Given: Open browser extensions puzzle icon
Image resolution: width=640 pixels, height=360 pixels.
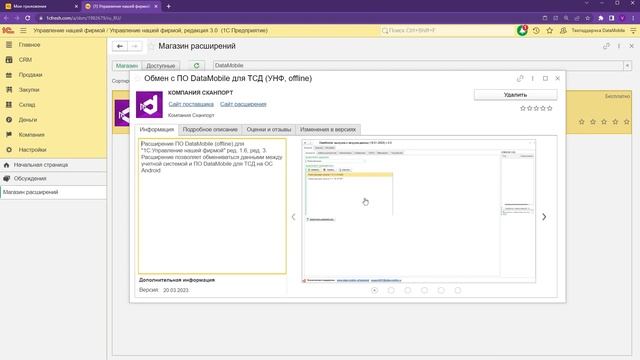Looking at the screenshot, I should click(600, 18).
